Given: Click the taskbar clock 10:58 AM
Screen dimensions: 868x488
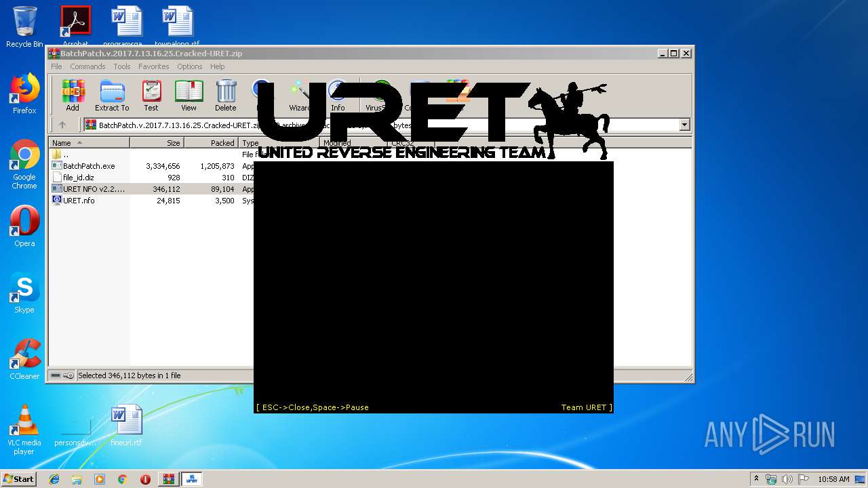Looking at the screenshot, I should (833, 479).
